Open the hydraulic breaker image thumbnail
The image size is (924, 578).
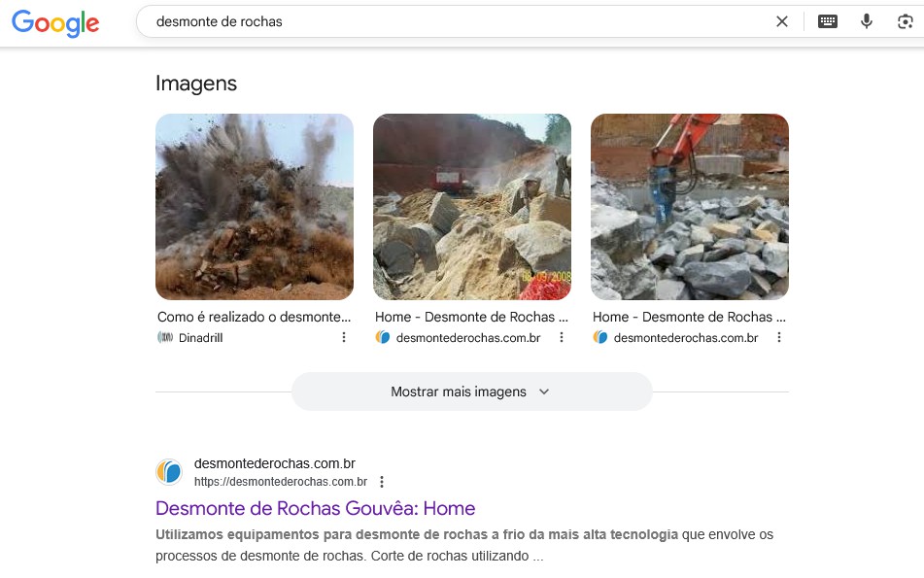[x=689, y=206]
